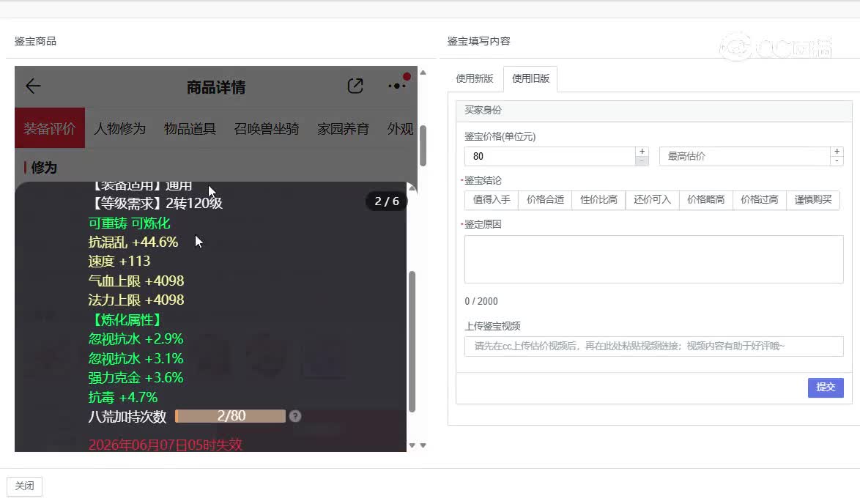The height and width of the screenshot is (504, 860).
Task: Click the 忽视抗水 +3.1% attribute line
Action: 136,359
